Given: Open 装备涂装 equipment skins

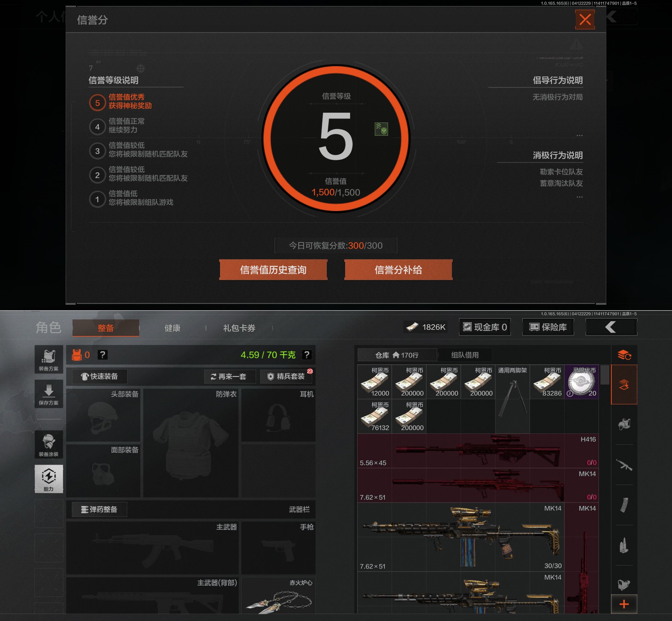Looking at the screenshot, I should tap(49, 445).
